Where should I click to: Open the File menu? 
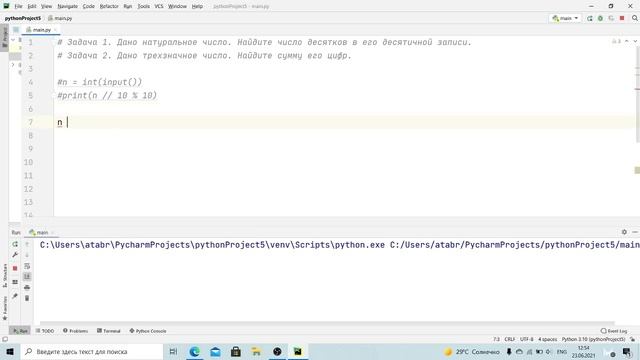(x=18, y=7)
